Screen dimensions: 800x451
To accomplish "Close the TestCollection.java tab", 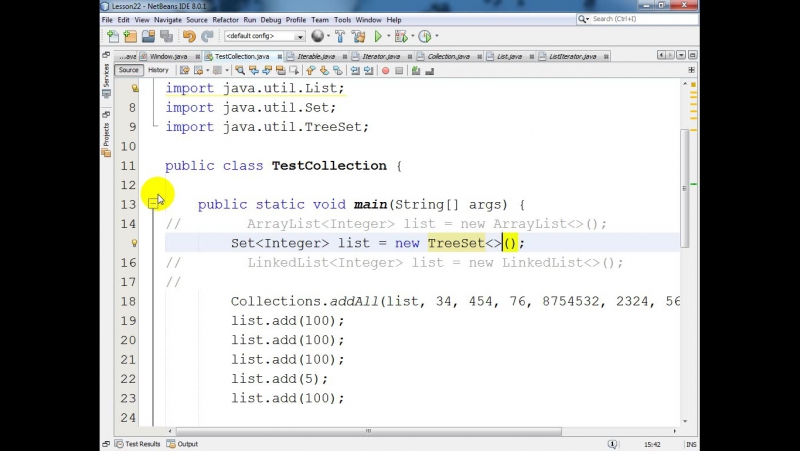I will [x=280, y=57].
